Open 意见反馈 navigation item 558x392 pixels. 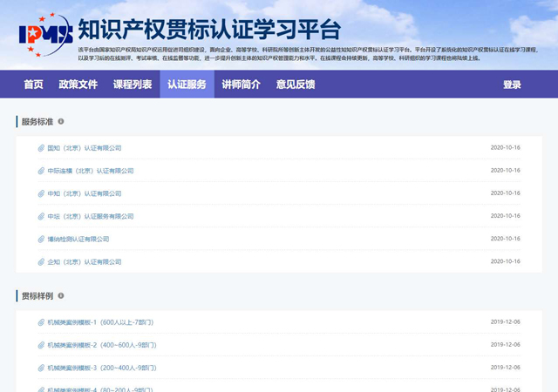[x=296, y=84]
